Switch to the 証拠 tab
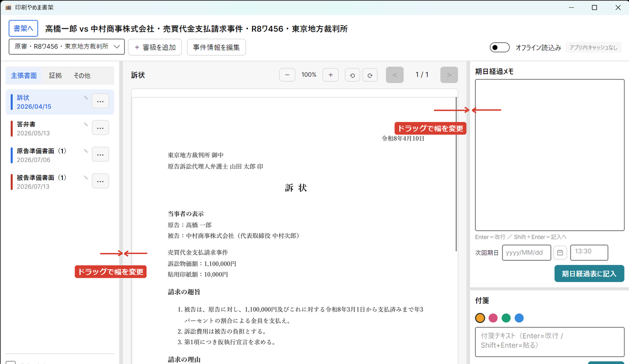 55,75
